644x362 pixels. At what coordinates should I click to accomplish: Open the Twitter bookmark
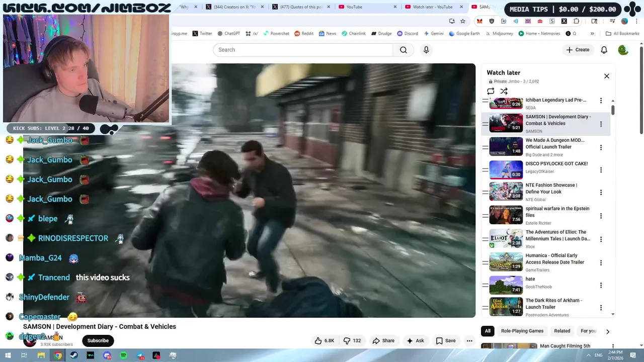coord(202,34)
